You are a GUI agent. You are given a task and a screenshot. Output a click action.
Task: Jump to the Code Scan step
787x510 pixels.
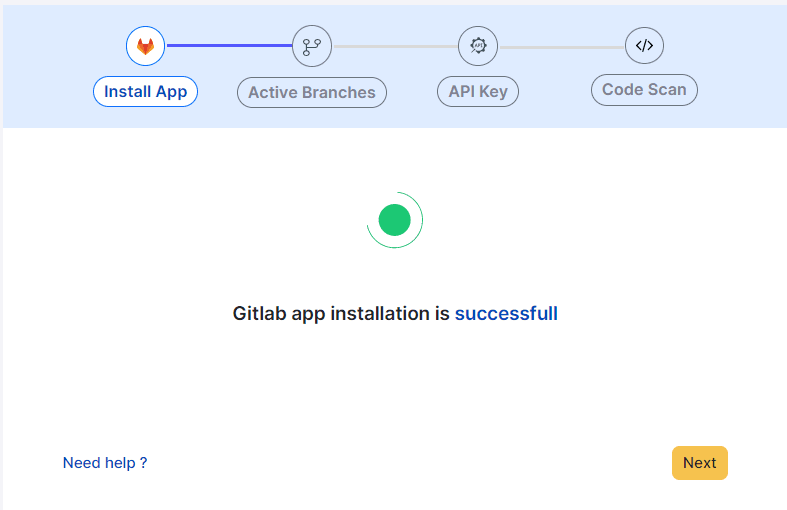pyautogui.click(x=644, y=90)
